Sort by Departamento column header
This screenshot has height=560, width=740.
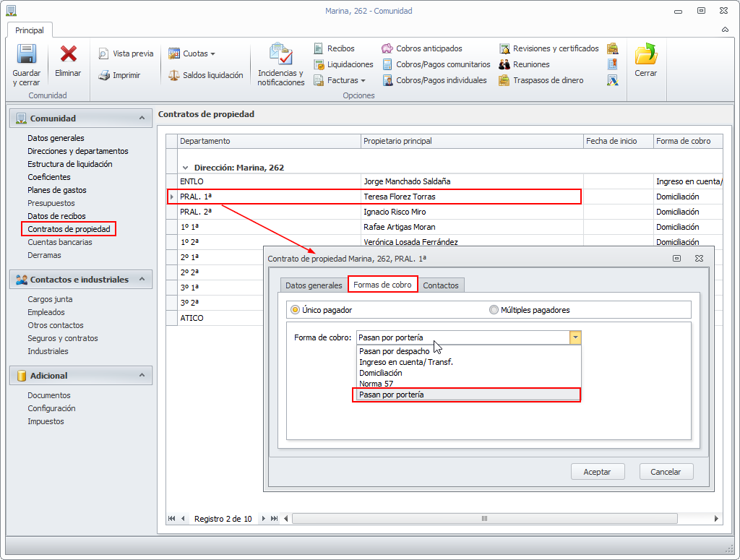269,141
